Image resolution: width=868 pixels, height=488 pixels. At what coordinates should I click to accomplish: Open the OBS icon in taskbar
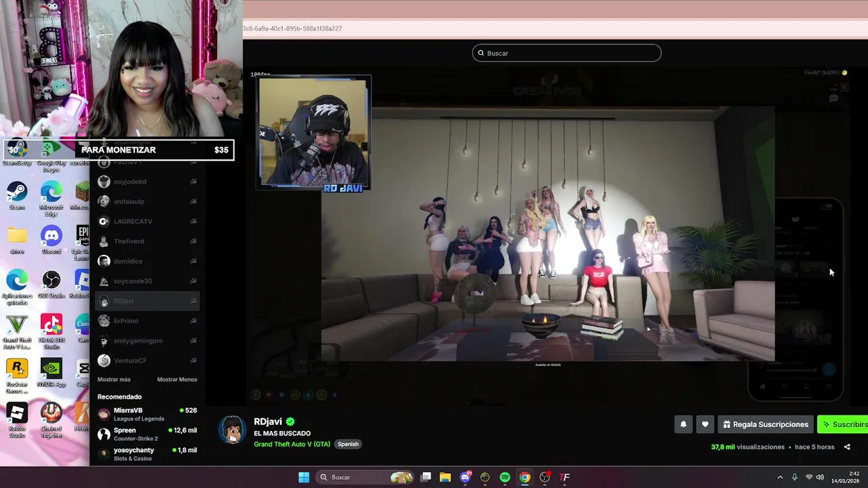(x=545, y=477)
